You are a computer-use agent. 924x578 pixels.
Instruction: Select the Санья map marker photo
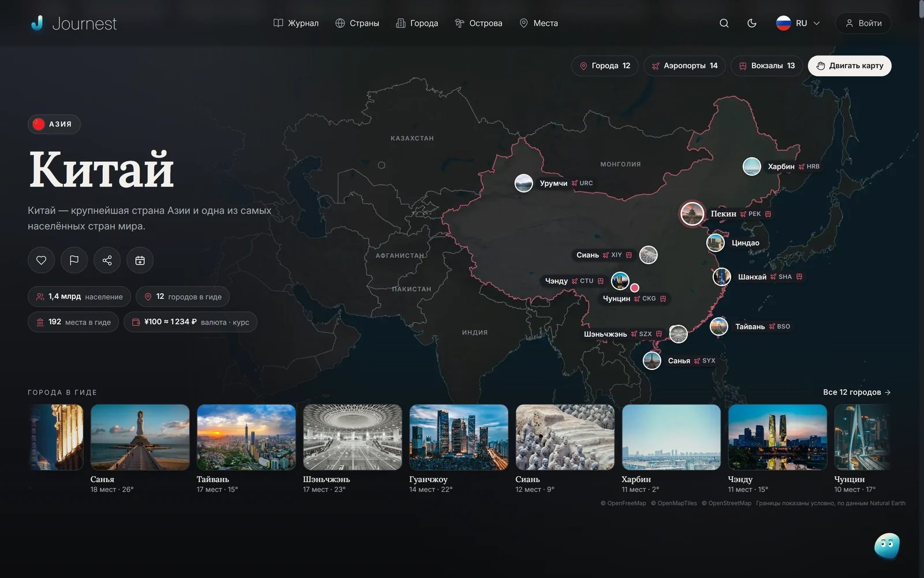(x=652, y=361)
